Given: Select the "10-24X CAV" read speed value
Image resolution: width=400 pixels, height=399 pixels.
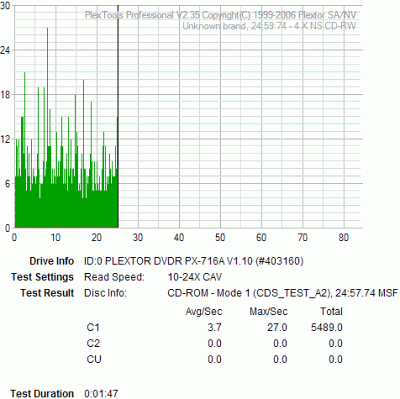Looking at the screenshot, I should 195,277.
